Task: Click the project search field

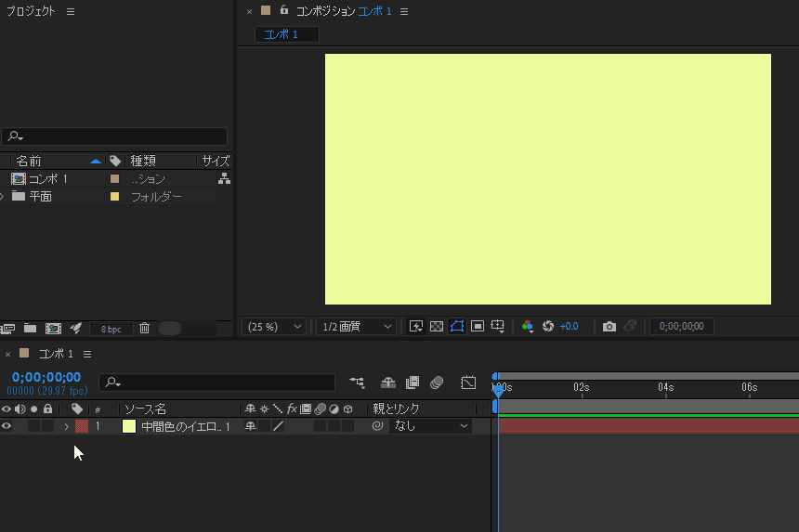Action: (114, 136)
